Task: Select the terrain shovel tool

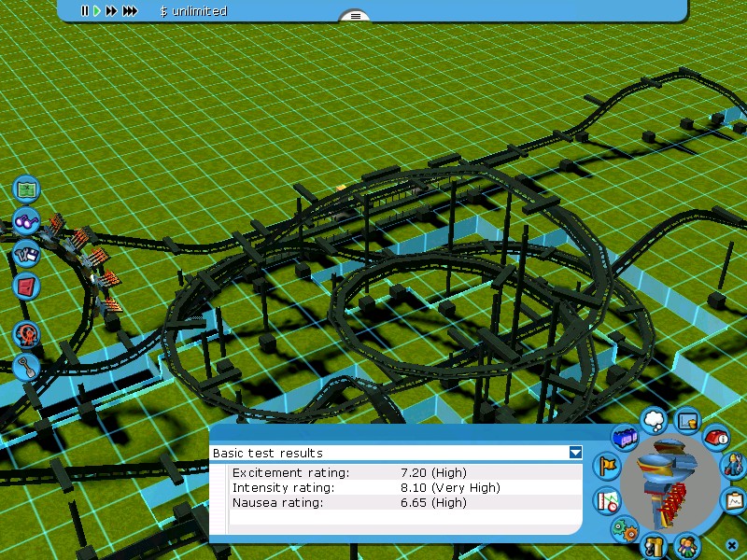Action: click(x=26, y=367)
